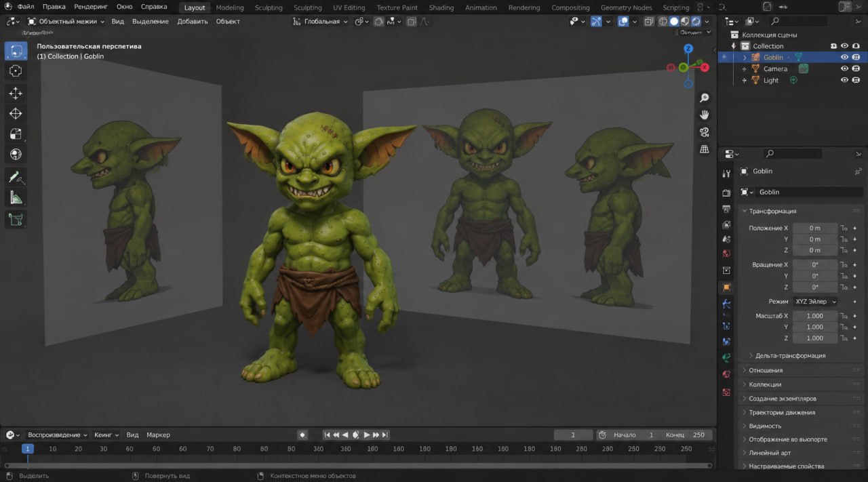This screenshot has height=482, width=868.
Task: Open the Modifiers properties tab
Action: (x=726, y=303)
